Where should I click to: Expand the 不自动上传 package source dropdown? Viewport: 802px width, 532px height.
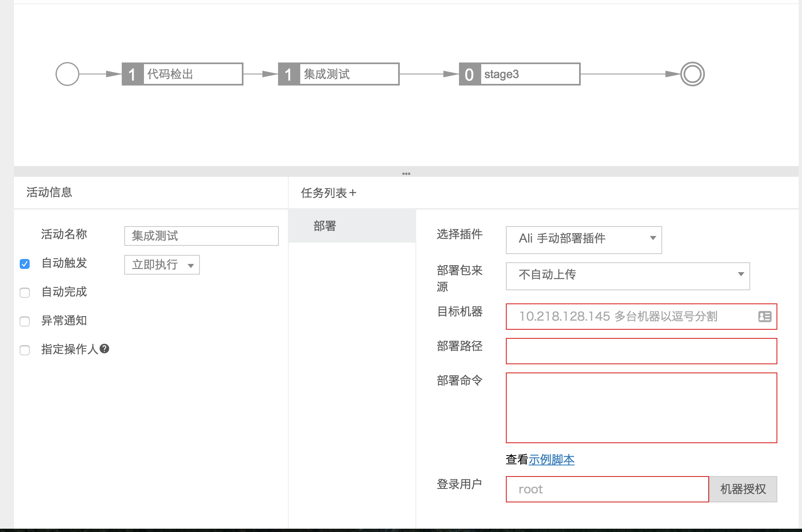(628, 275)
